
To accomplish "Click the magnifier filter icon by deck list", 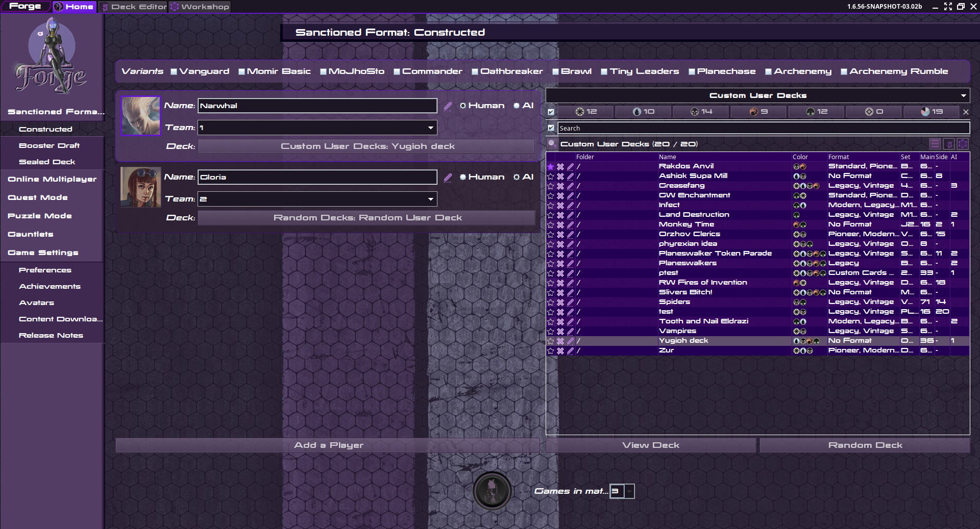I will [552, 144].
